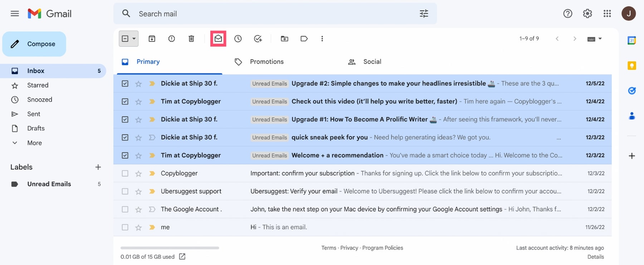Click the Compose button
644x265 pixels.
click(34, 44)
